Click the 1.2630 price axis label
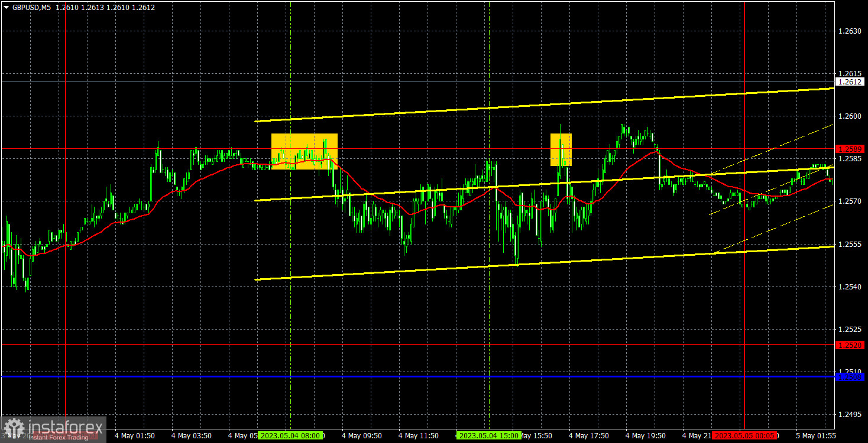Viewport: 868px width, 443px height. (x=850, y=31)
